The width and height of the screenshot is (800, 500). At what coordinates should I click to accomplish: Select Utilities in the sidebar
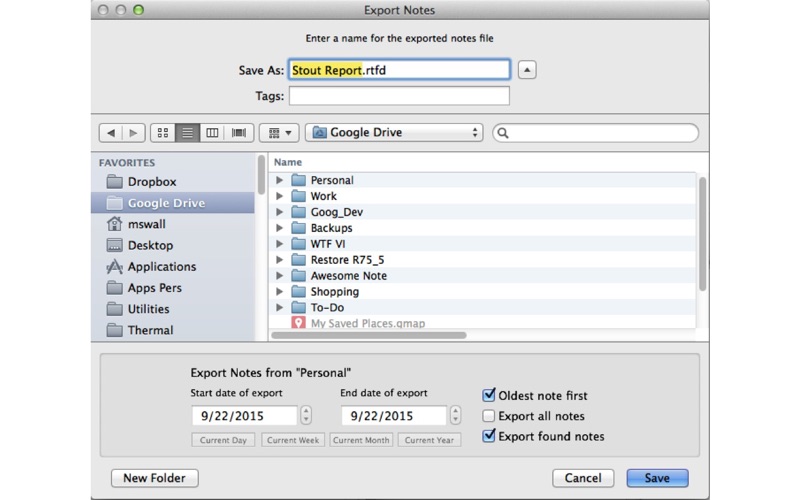coord(173,309)
